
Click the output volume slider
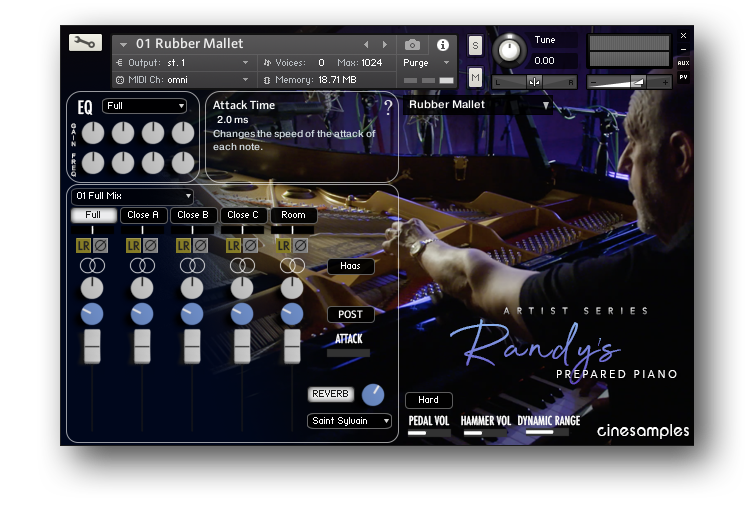click(629, 83)
